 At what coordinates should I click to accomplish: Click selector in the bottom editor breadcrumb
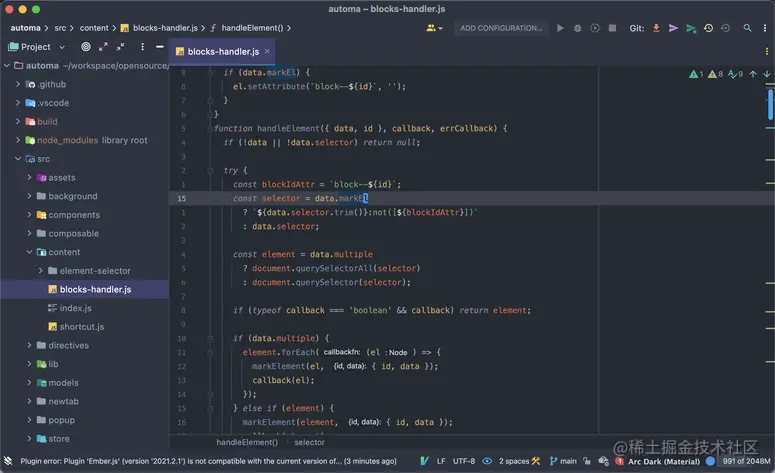coord(309,442)
